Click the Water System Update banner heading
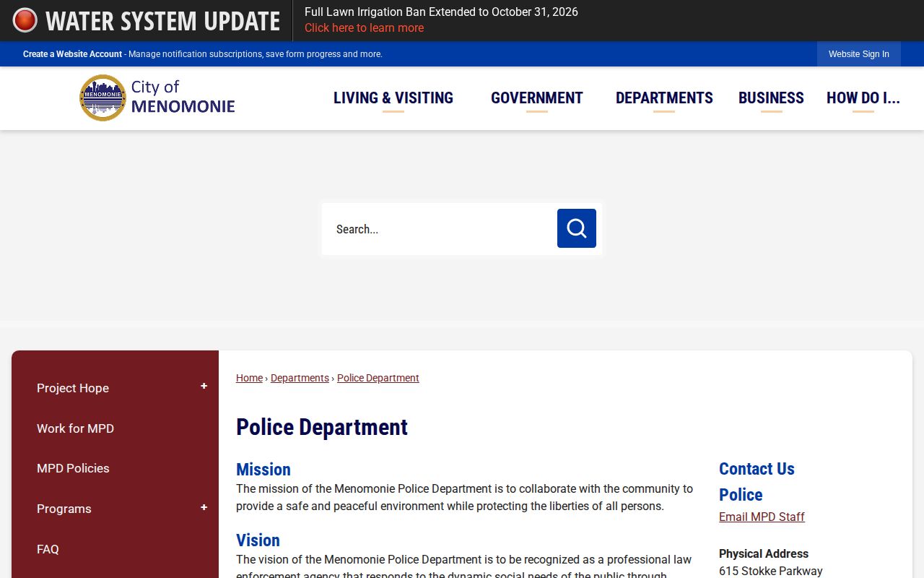Image resolution: width=924 pixels, height=578 pixels. click(x=162, y=21)
